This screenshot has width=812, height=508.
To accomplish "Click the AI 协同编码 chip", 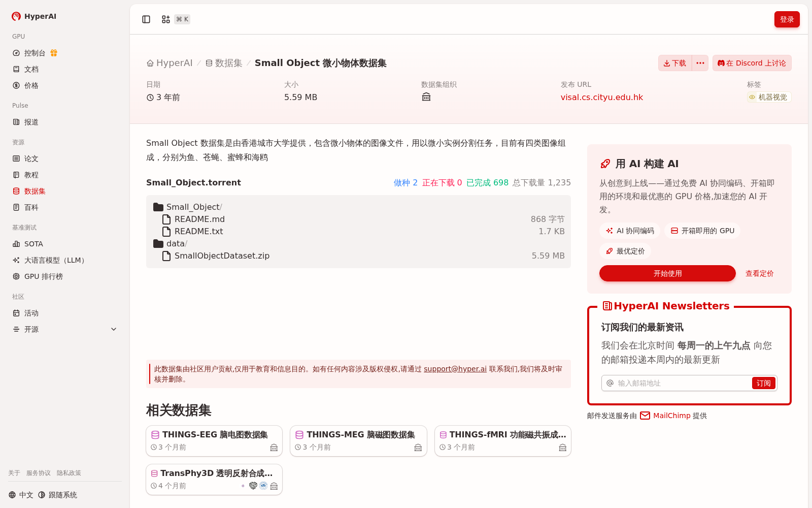I will (x=630, y=231).
